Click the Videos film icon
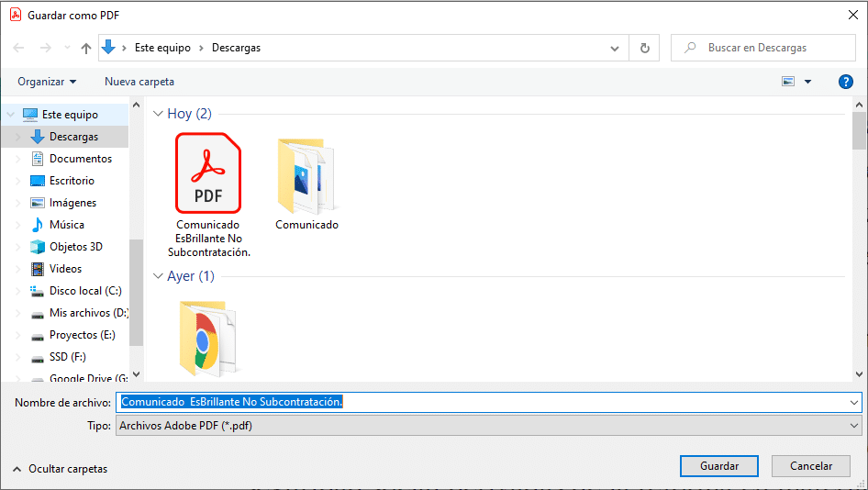The width and height of the screenshot is (868, 490). pos(37,269)
